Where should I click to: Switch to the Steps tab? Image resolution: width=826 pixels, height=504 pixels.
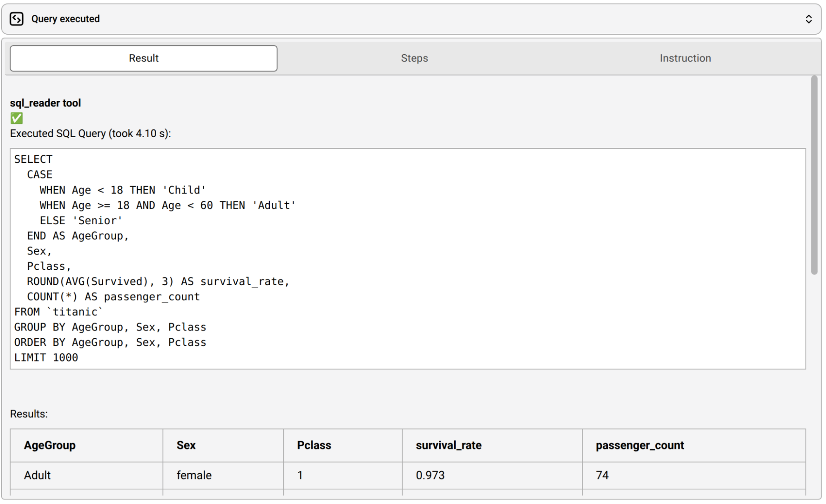(414, 58)
